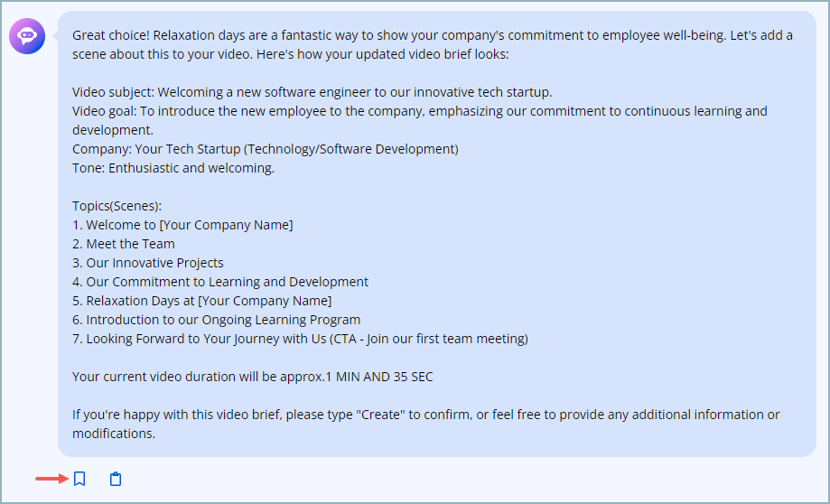Select topic 7 'Looking Forward to Your Journey'
Viewport: 830px width, 504px height.
click(x=300, y=339)
